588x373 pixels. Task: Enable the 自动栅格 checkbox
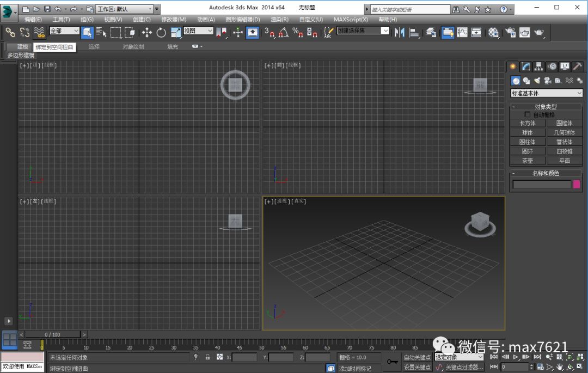tap(527, 114)
